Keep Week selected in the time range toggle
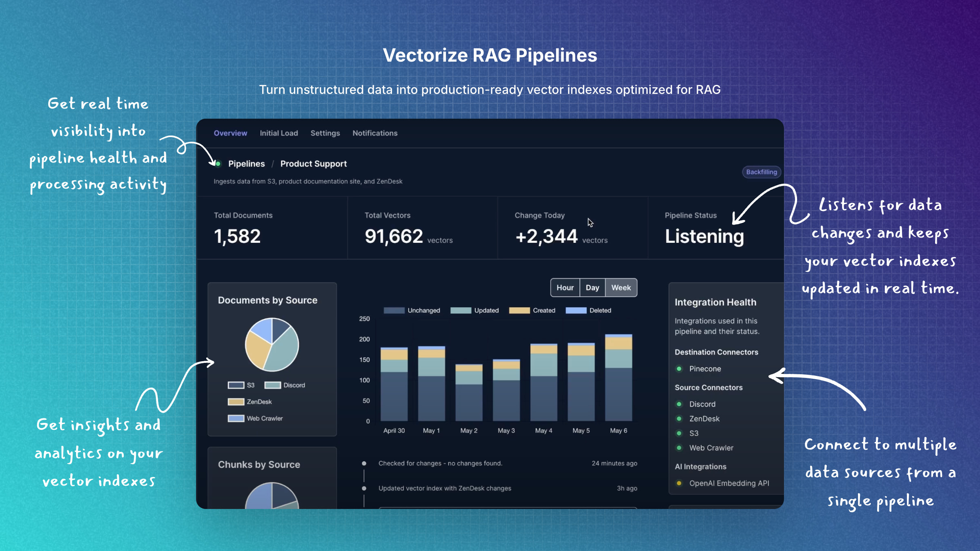Image resolution: width=980 pixels, height=551 pixels. [x=621, y=287]
